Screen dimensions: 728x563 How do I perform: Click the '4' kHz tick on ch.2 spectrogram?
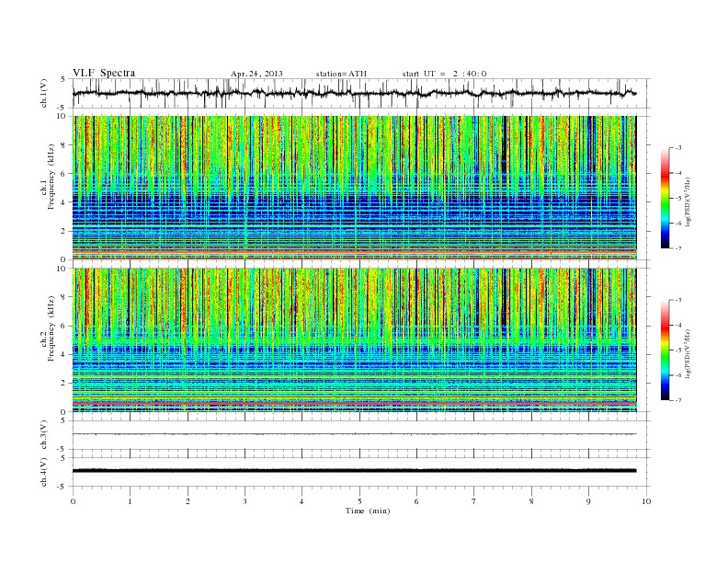coord(64,354)
